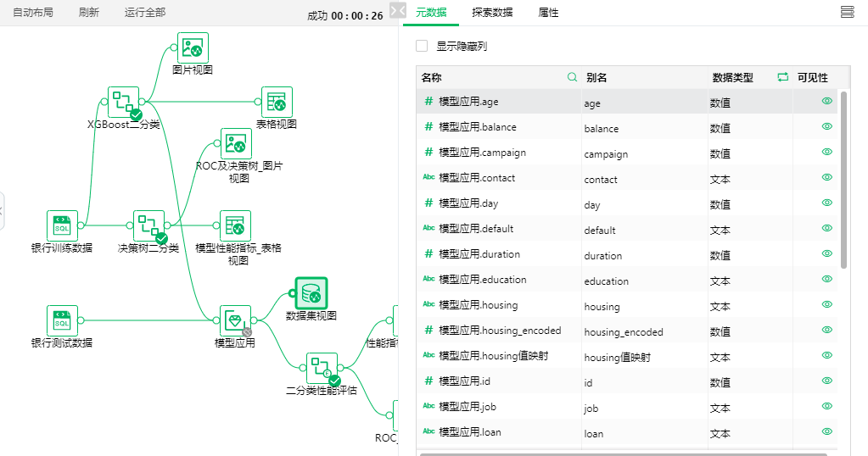Select the 模型性能指标_表格视图 node icon

tap(235, 225)
